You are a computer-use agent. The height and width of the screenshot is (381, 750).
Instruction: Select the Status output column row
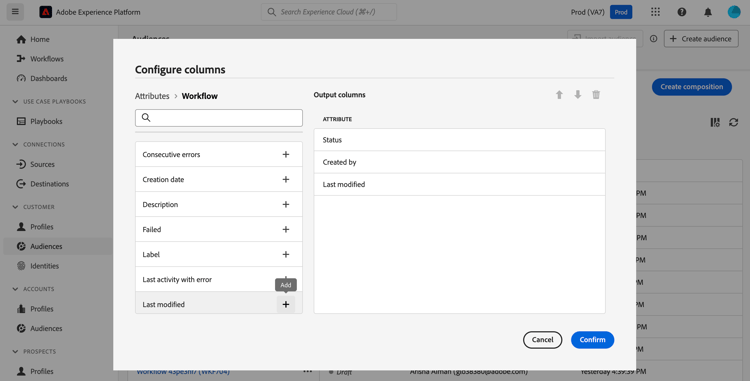pos(460,140)
